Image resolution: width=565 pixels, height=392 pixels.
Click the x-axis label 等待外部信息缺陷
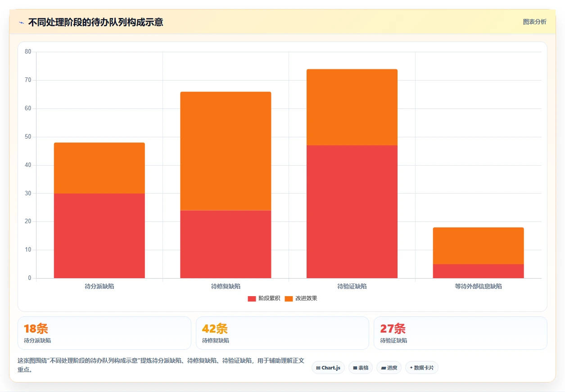pos(479,286)
